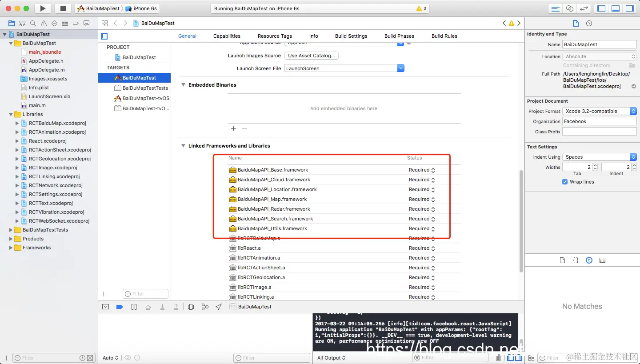Expand the Frameworks group
This screenshot has height=364, width=640.
coord(11,248)
